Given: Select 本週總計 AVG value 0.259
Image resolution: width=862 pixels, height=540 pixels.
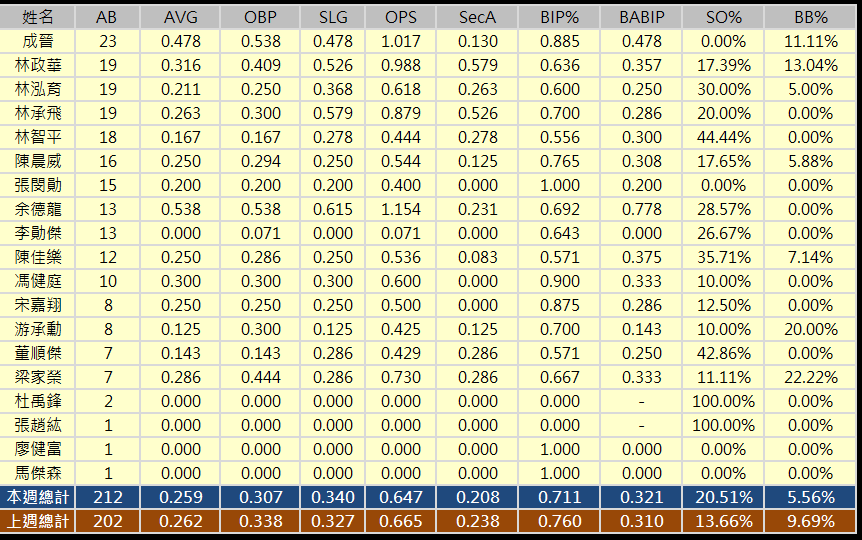Looking at the screenshot, I should (180, 497).
